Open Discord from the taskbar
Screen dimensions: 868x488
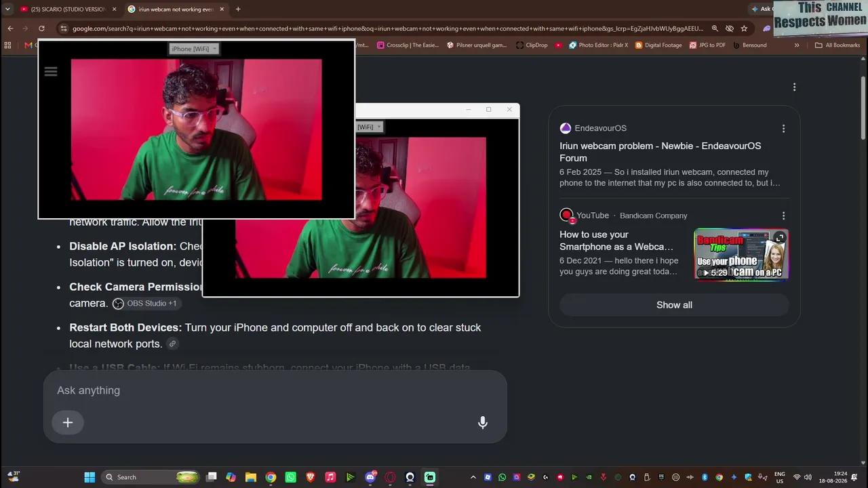click(370, 477)
